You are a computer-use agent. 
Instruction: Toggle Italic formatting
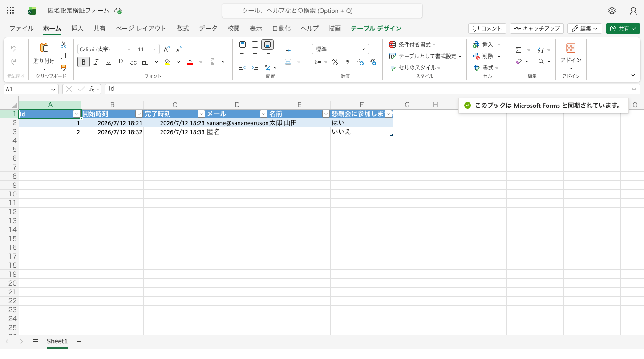96,62
